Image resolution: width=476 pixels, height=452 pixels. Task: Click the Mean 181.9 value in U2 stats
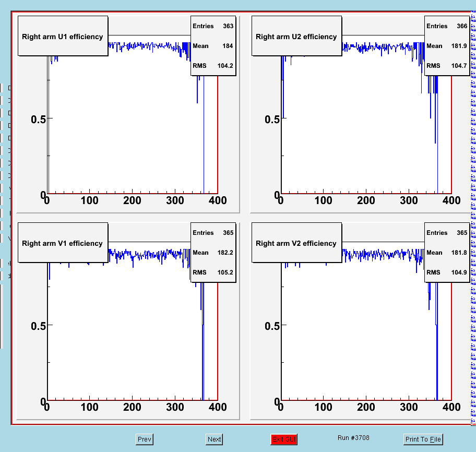pyautogui.click(x=459, y=46)
